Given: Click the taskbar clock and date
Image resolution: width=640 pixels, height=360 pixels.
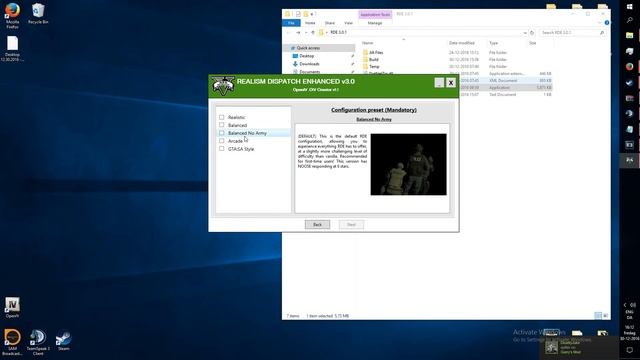Looking at the screenshot, I should [x=629, y=333].
